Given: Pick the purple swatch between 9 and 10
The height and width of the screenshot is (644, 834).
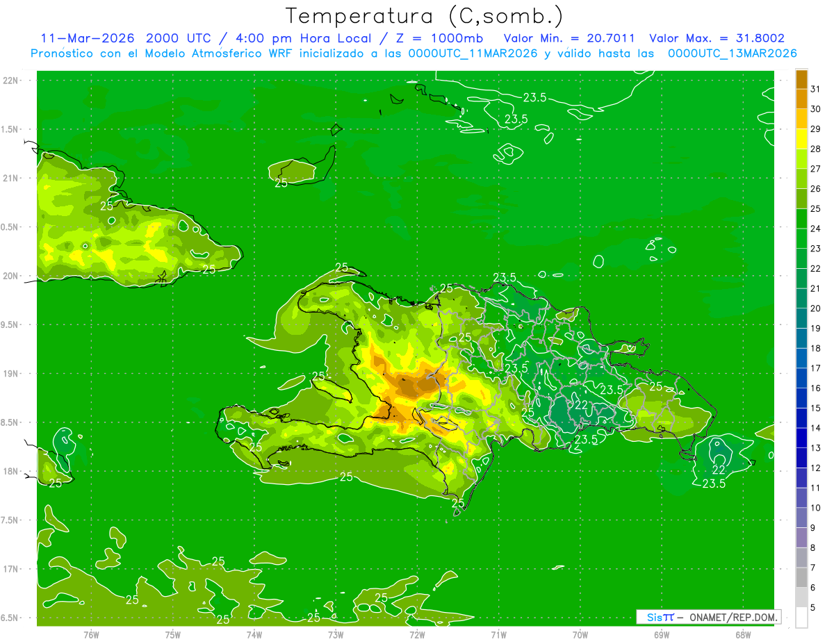Looking at the screenshot, I should click(801, 519).
